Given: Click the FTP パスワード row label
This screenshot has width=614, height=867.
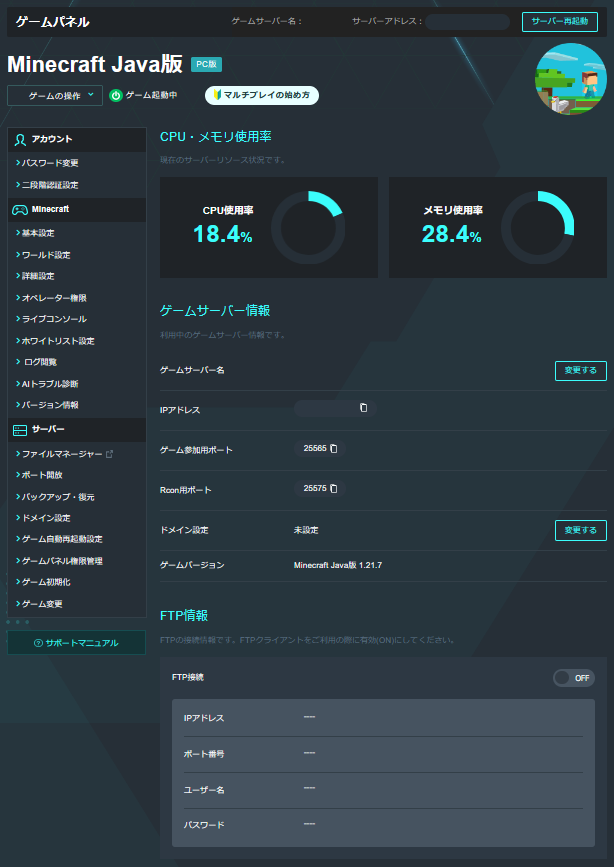Looking at the screenshot, I should (204, 825).
